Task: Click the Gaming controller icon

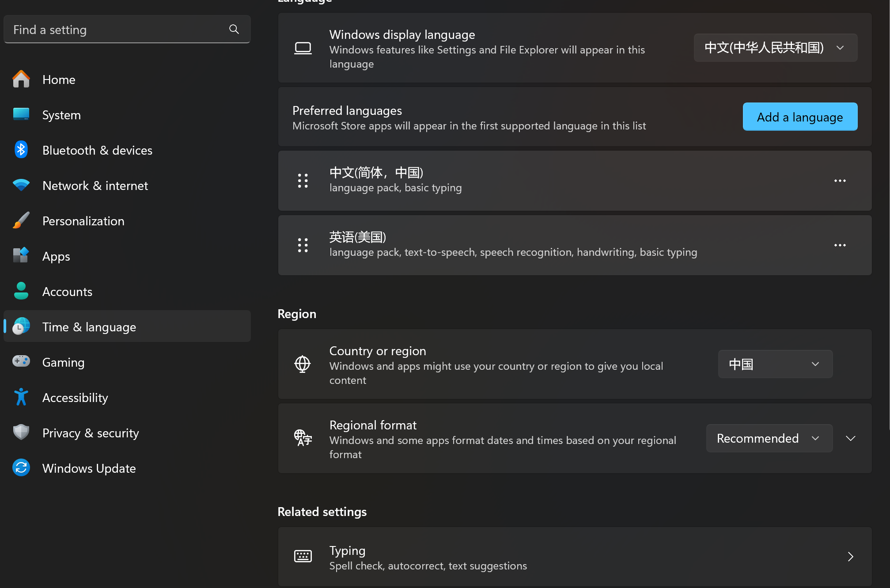Action: click(21, 362)
